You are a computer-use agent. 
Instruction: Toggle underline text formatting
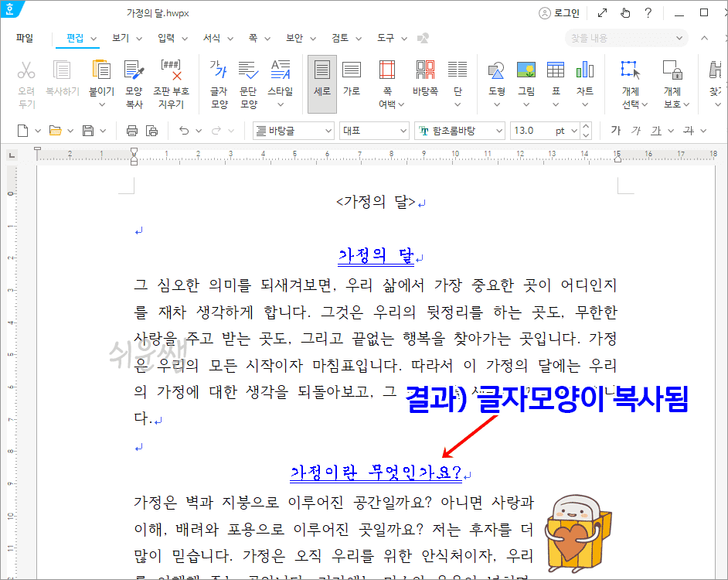coord(656,130)
